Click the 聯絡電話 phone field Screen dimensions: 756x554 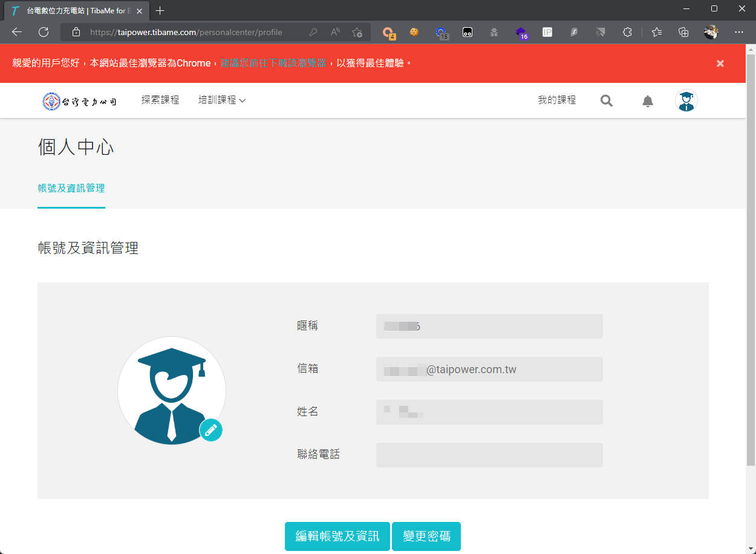pyautogui.click(x=489, y=455)
